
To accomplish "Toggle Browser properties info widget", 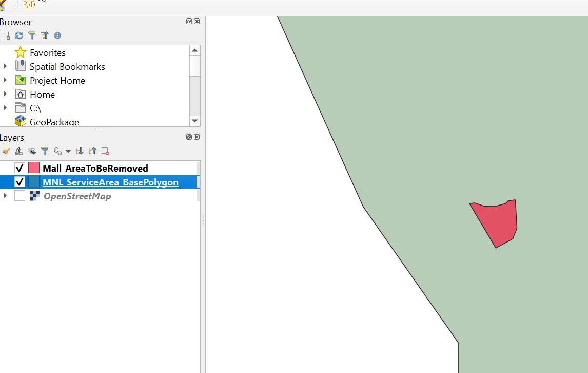I will click(x=57, y=35).
